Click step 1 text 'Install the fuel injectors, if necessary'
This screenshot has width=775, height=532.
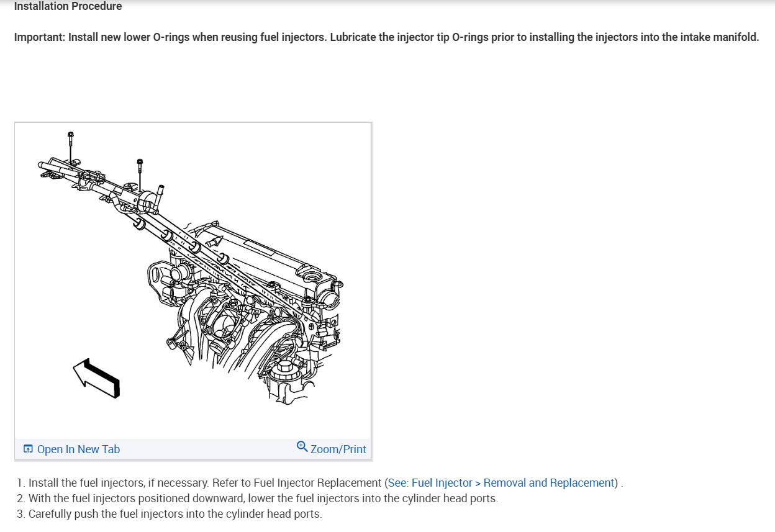118,483
